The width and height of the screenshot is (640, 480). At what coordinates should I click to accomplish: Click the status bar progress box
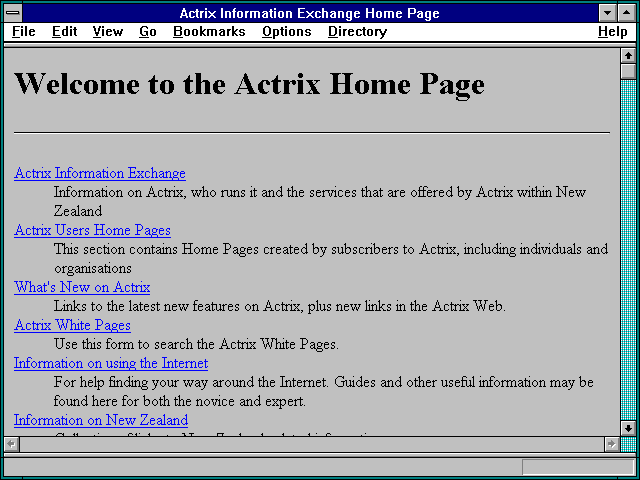coord(578,467)
